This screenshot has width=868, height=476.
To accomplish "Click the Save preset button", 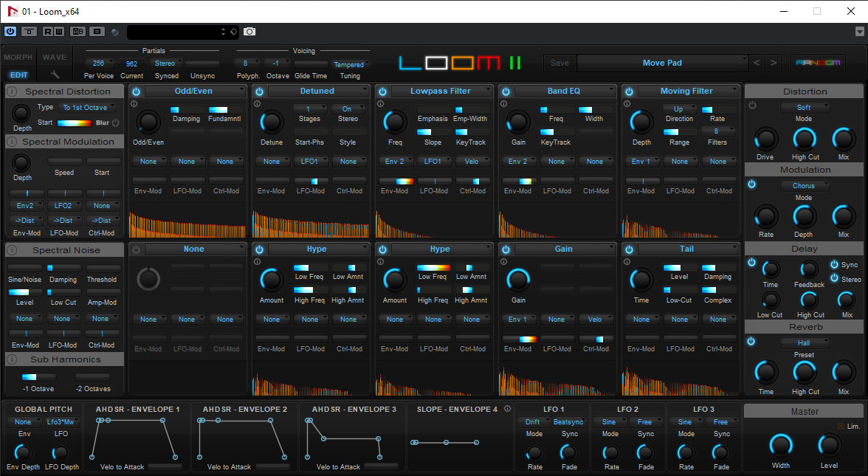I will (560, 63).
